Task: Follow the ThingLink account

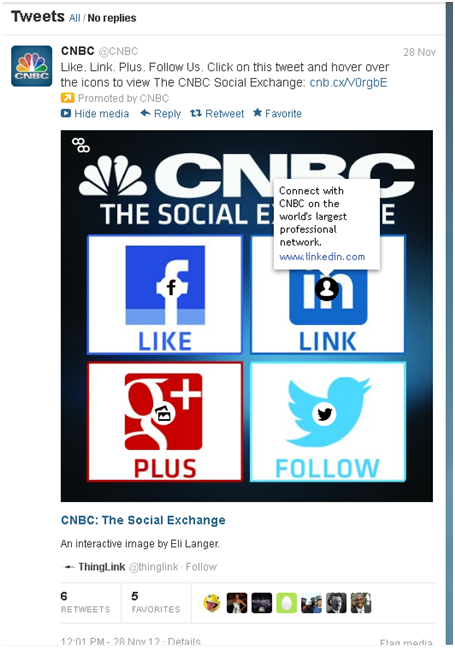Action: coord(201,567)
